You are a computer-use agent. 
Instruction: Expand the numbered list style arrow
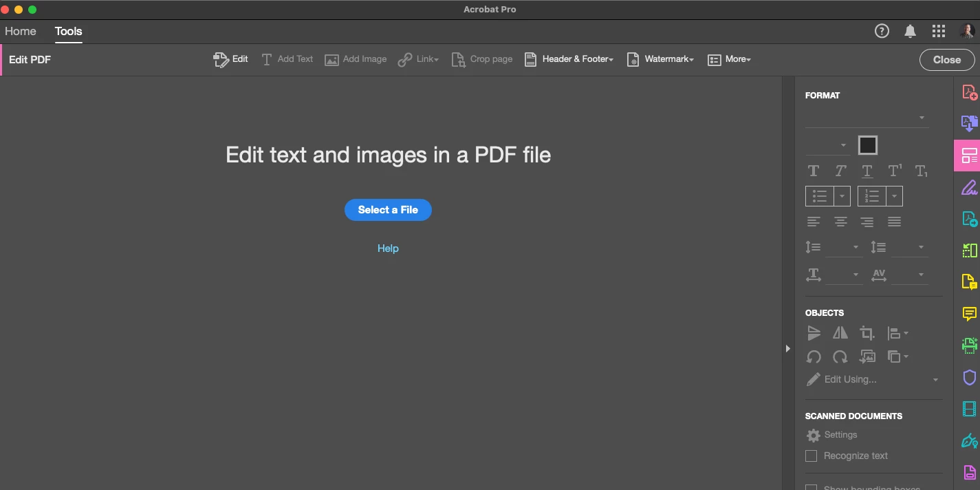(895, 196)
